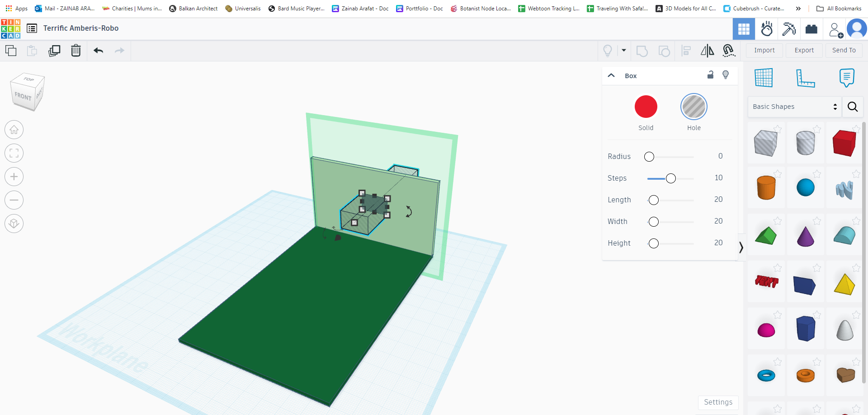Click the Radius slider handle
The height and width of the screenshot is (415, 868).
coord(649,157)
